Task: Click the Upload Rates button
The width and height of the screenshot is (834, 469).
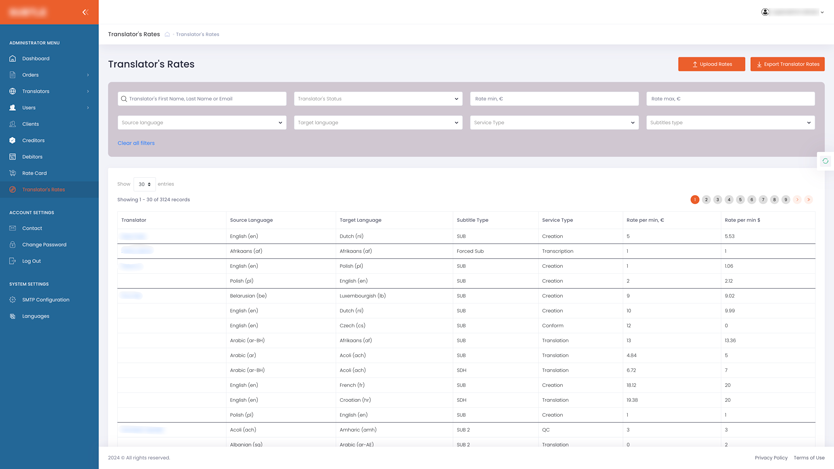Action: [711, 64]
